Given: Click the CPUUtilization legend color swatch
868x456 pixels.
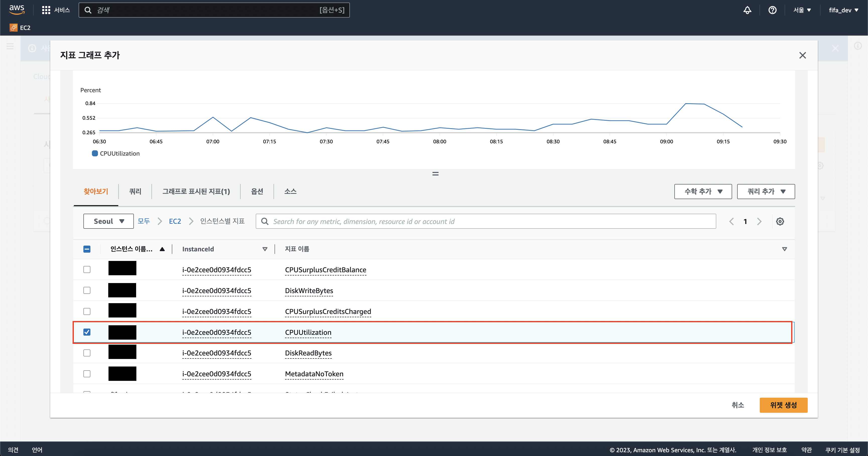Looking at the screenshot, I should [x=95, y=153].
